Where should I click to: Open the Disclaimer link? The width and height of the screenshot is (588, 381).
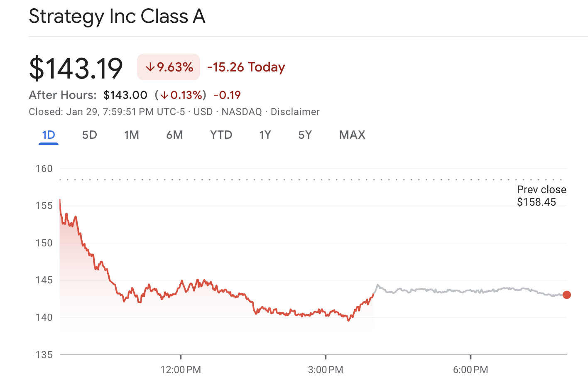point(295,111)
